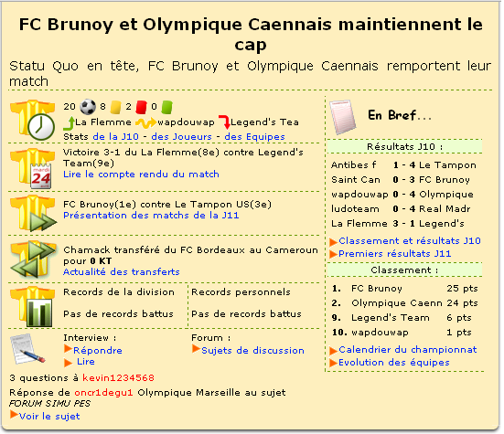Open stats 'de la J10' link

[116, 137]
